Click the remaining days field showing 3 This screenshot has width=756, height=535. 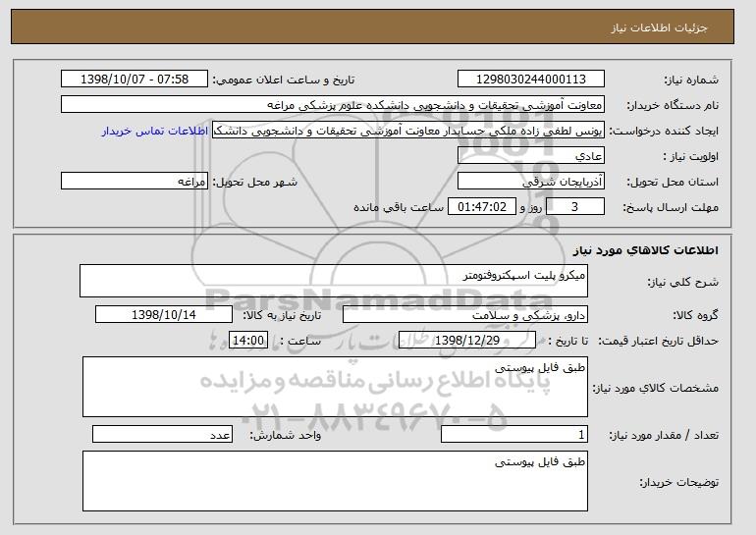coord(574,207)
